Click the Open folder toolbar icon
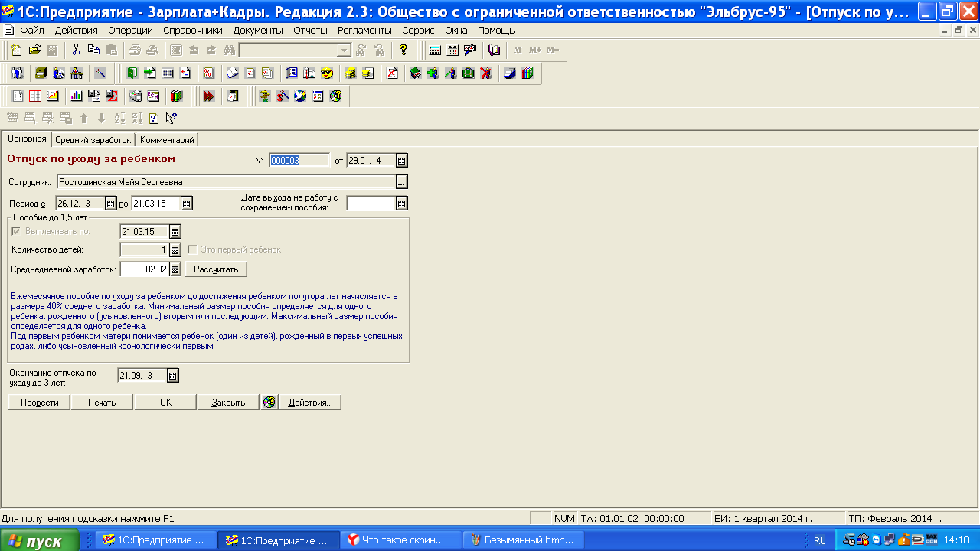This screenshot has width=980, height=551. point(34,51)
